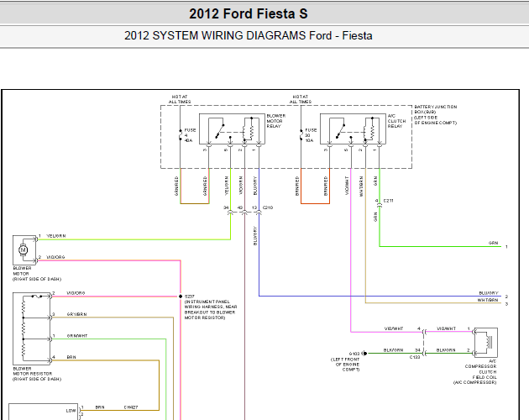Click GRN/WHT label at resistor pin 1

pos(77,336)
